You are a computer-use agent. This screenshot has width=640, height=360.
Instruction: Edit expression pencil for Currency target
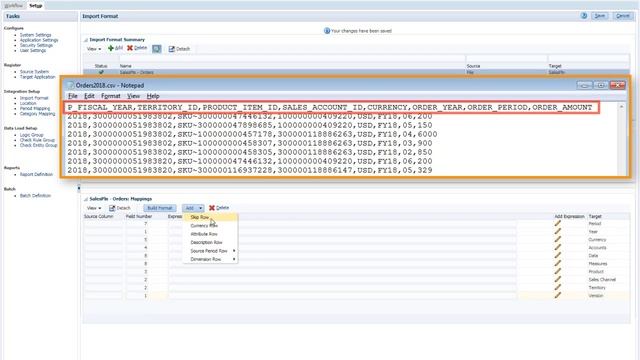[x=558, y=240]
